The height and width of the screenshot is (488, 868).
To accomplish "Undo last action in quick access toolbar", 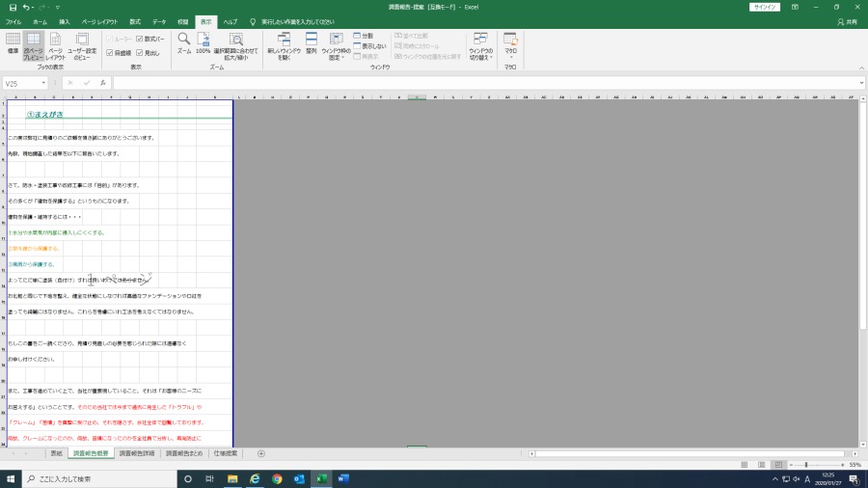I will [26, 7].
